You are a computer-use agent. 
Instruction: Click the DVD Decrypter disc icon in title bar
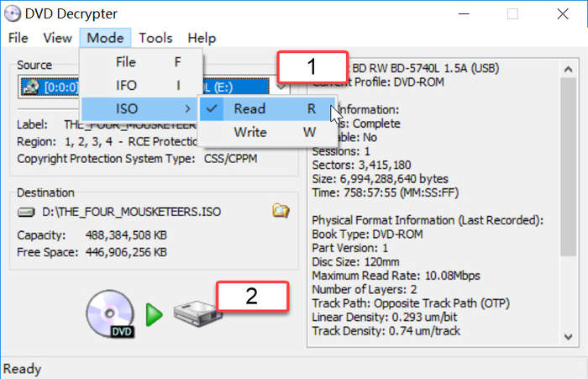click(13, 13)
